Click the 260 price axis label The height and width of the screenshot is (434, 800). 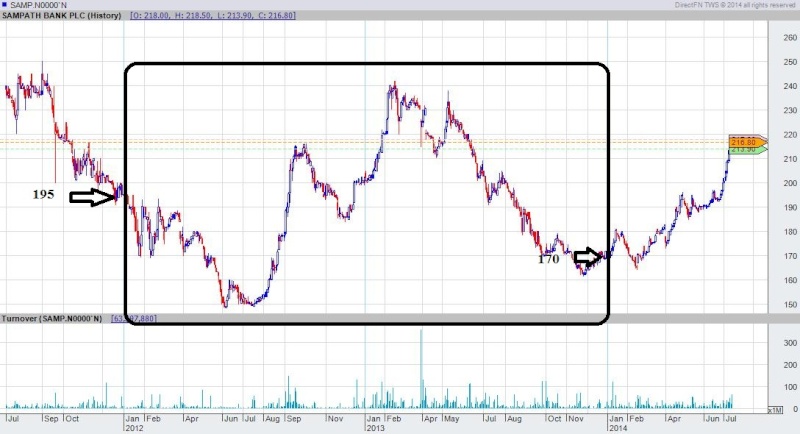click(790, 38)
